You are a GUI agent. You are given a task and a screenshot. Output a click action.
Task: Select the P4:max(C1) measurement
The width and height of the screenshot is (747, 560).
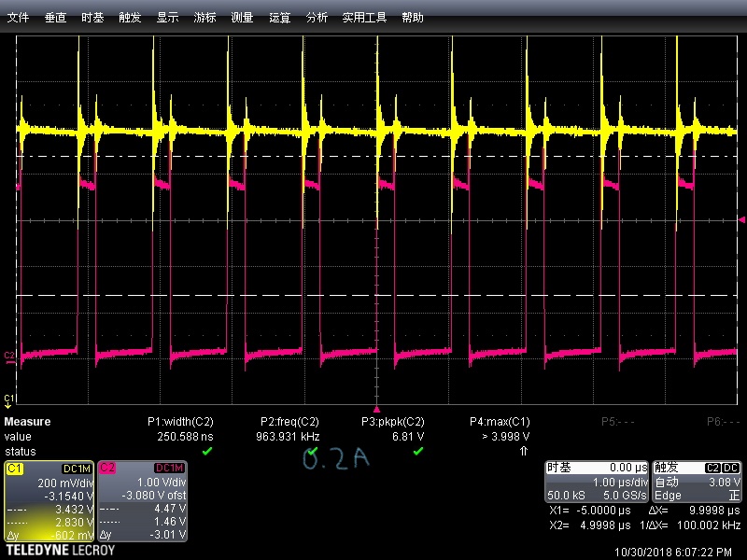[x=500, y=422]
